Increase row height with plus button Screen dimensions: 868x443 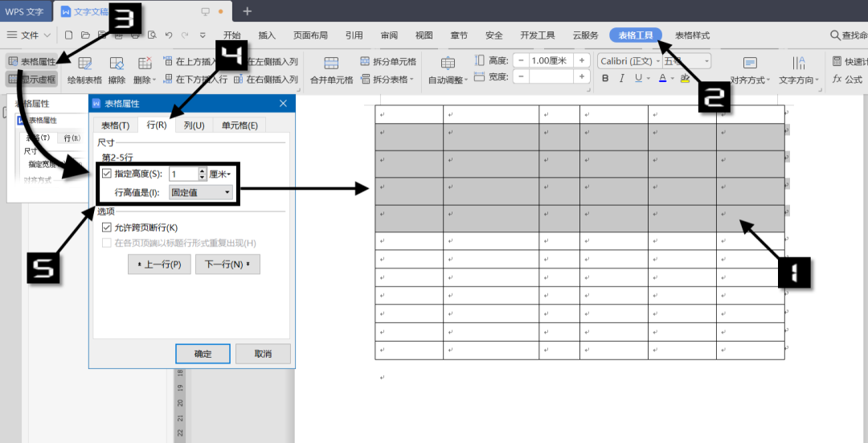(581, 60)
